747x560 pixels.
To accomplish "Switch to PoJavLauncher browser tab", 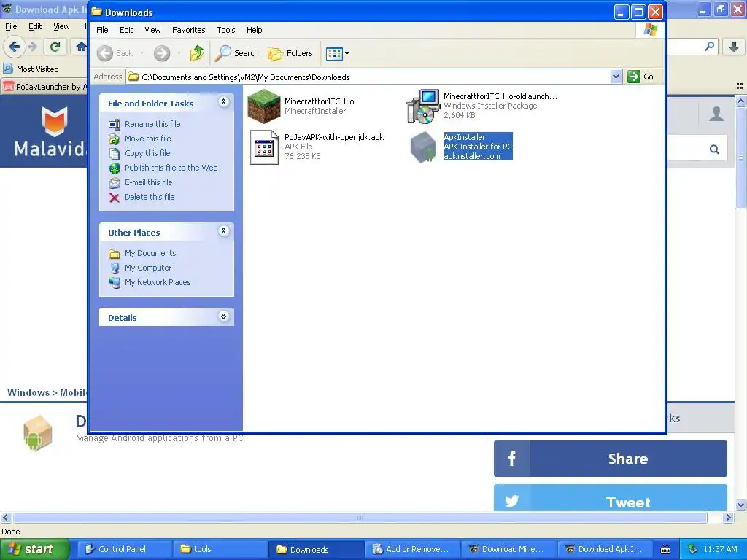I will click(44, 87).
